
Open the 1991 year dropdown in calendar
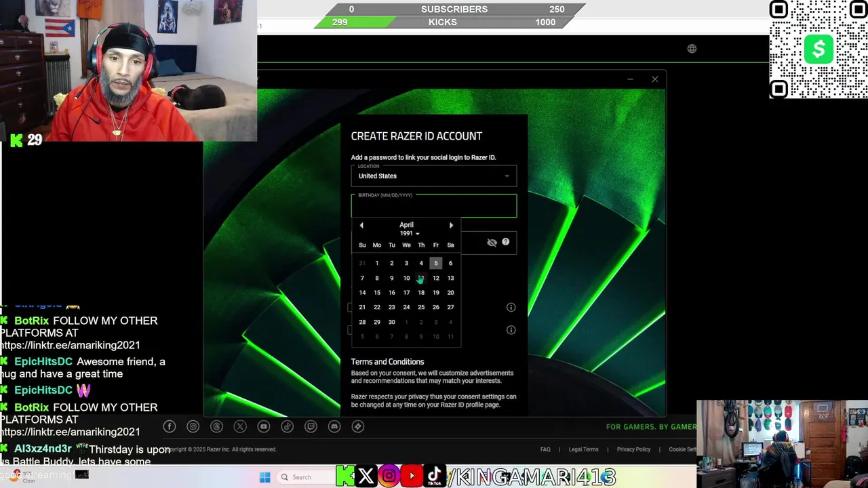point(409,234)
